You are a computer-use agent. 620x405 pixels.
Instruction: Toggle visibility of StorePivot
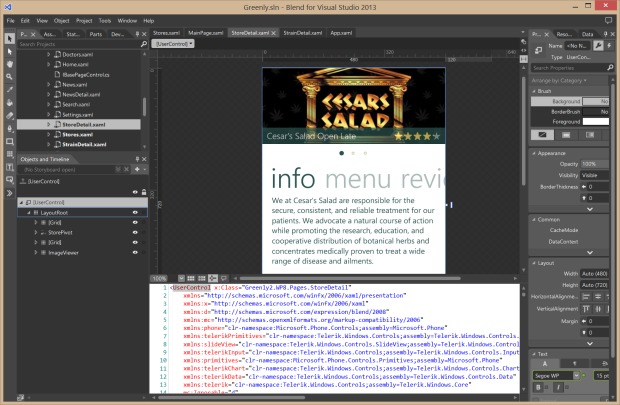[x=135, y=232]
